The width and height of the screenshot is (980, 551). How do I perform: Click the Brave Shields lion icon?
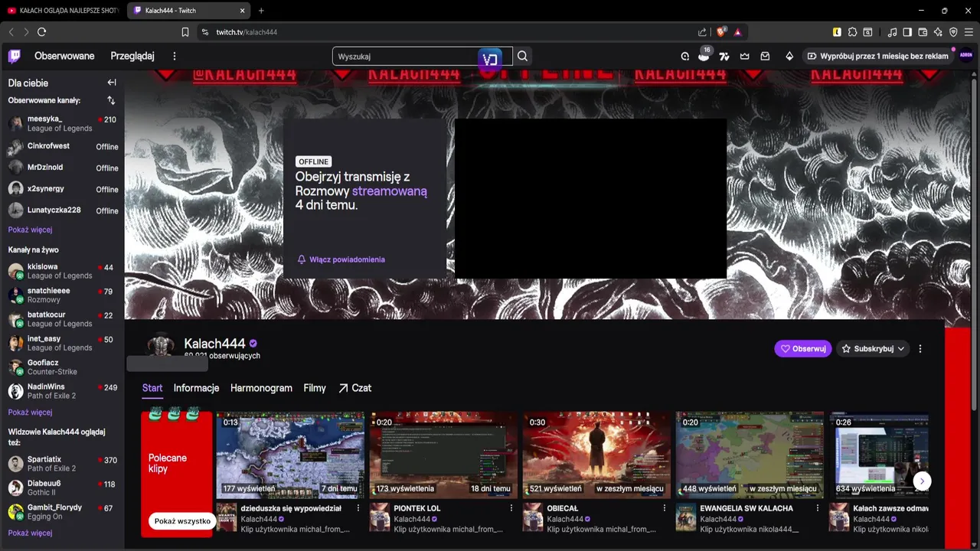[x=720, y=32]
